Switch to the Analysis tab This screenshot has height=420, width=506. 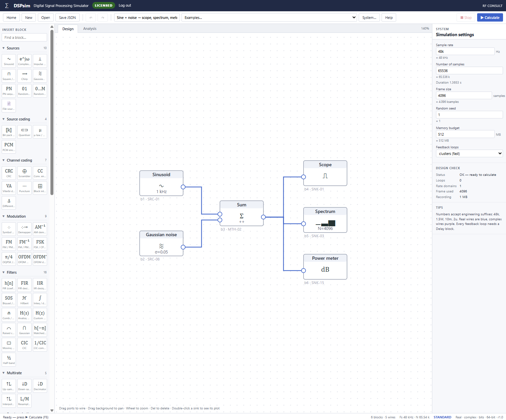(x=90, y=29)
